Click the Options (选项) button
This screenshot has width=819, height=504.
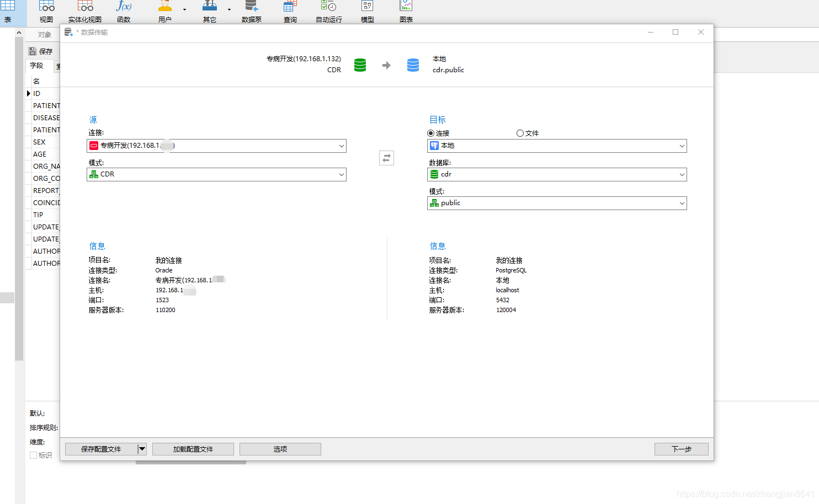click(x=280, y=449)
